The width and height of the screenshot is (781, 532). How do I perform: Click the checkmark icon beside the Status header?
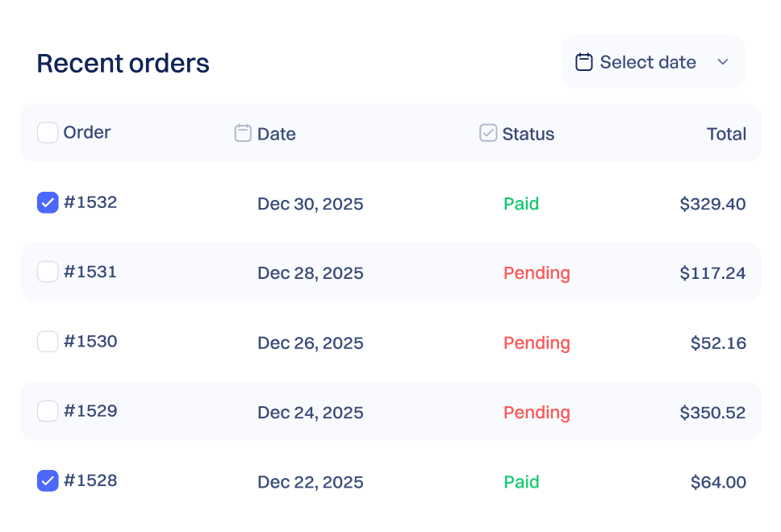tap(488, 133)
